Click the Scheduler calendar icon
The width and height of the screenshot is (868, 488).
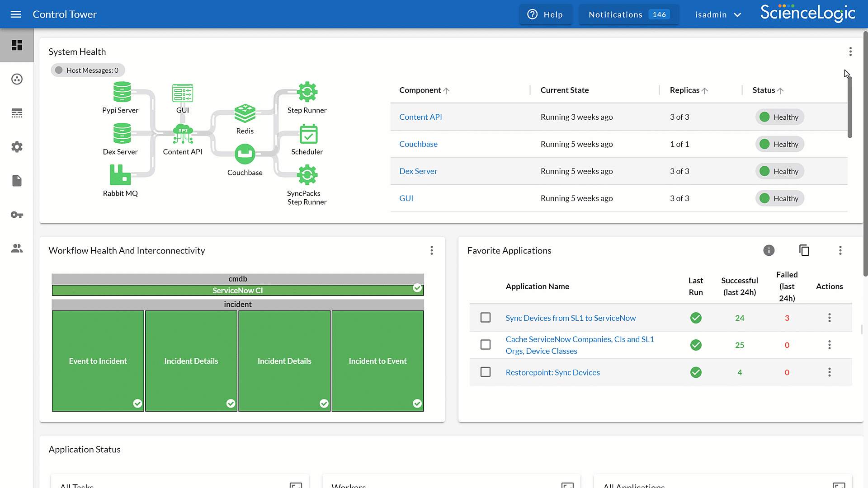tap(308, 134)
